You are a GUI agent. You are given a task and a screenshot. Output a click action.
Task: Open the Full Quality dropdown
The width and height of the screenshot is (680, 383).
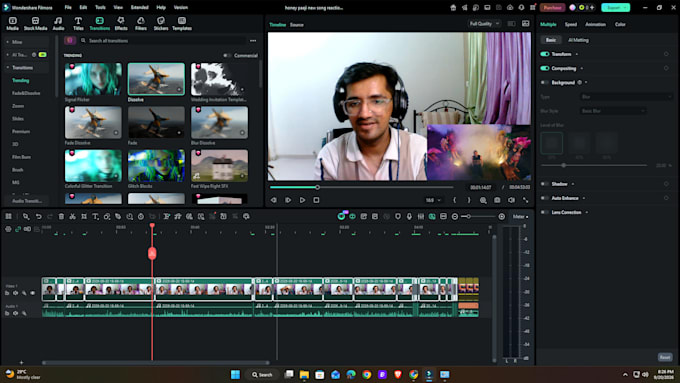coord(484,23)
